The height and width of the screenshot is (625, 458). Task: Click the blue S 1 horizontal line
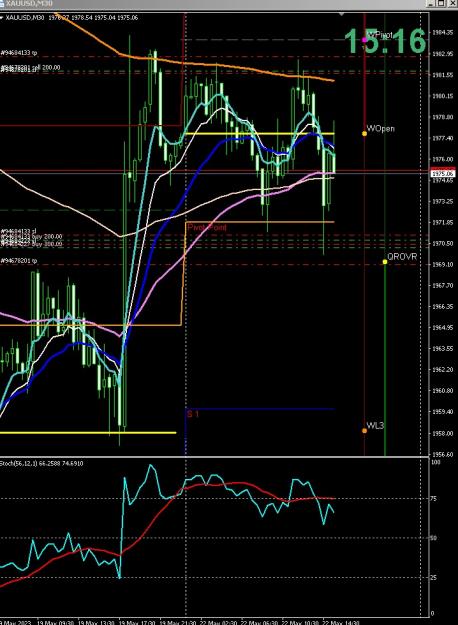pyautogui.click(x=259, y=409)
